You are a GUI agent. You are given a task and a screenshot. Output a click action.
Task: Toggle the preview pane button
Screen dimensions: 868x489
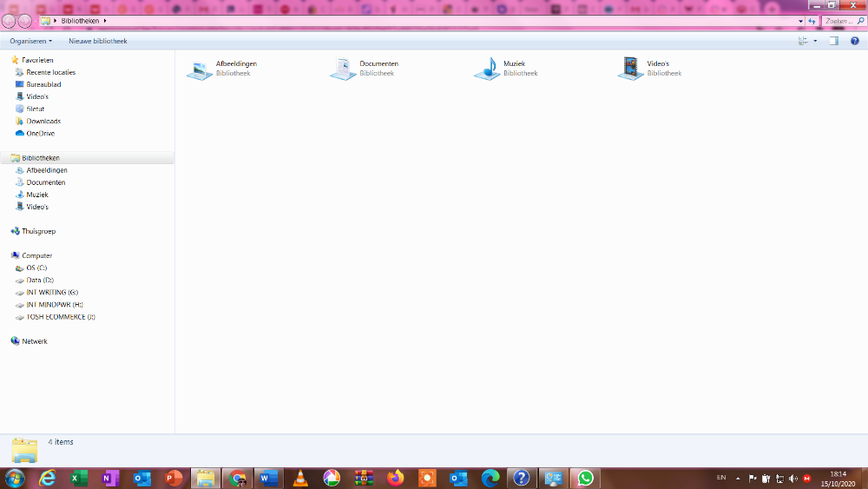click(833, 41)
